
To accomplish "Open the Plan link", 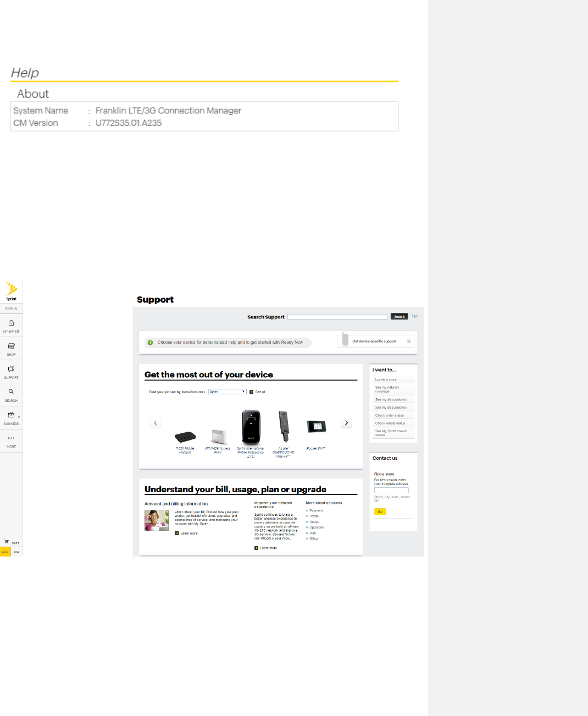I will pyautogui.click(x=313, y=533).
